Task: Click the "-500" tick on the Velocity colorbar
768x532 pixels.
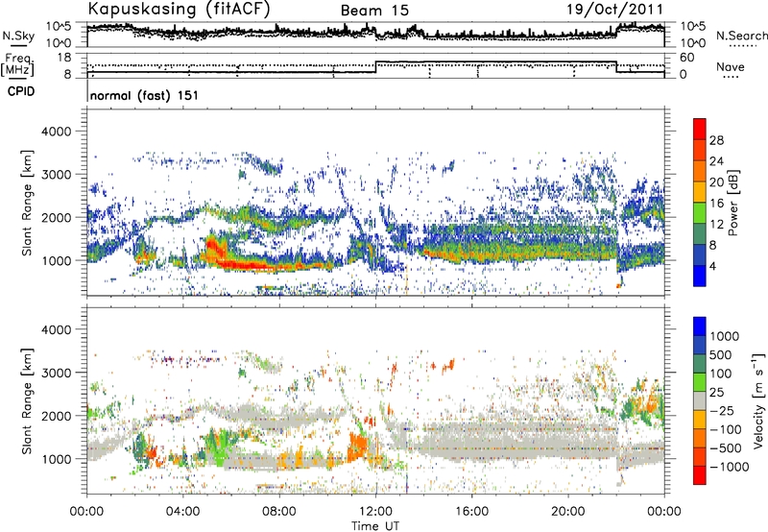Action: (x=726, y=448)
